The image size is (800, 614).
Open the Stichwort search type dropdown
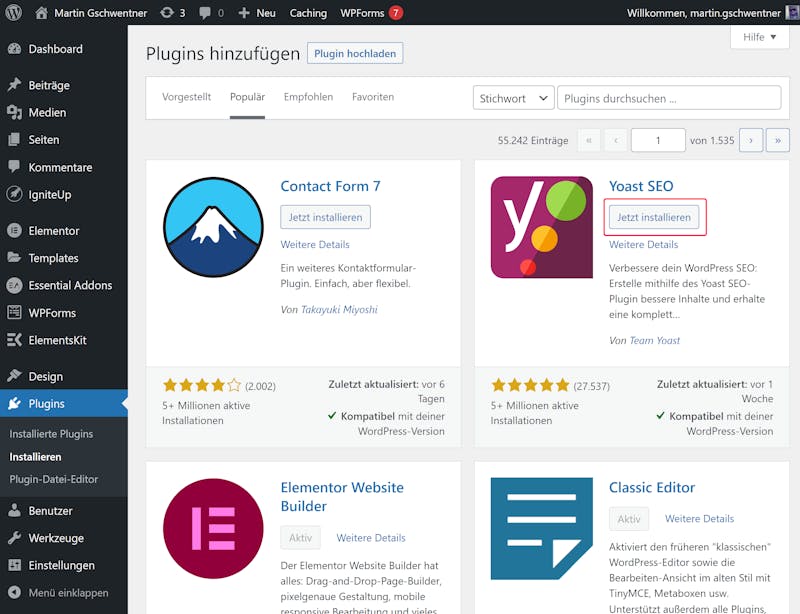[513, 98]
